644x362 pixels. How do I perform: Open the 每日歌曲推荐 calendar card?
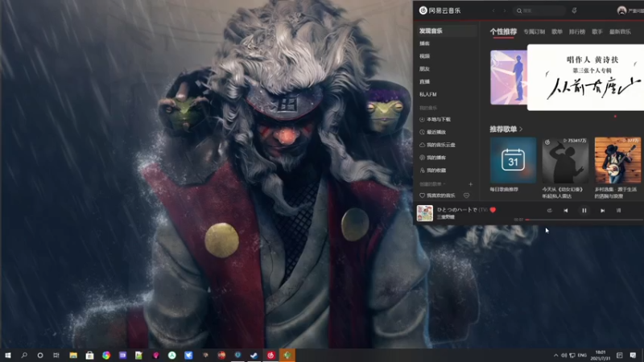[x=513, y=160]
